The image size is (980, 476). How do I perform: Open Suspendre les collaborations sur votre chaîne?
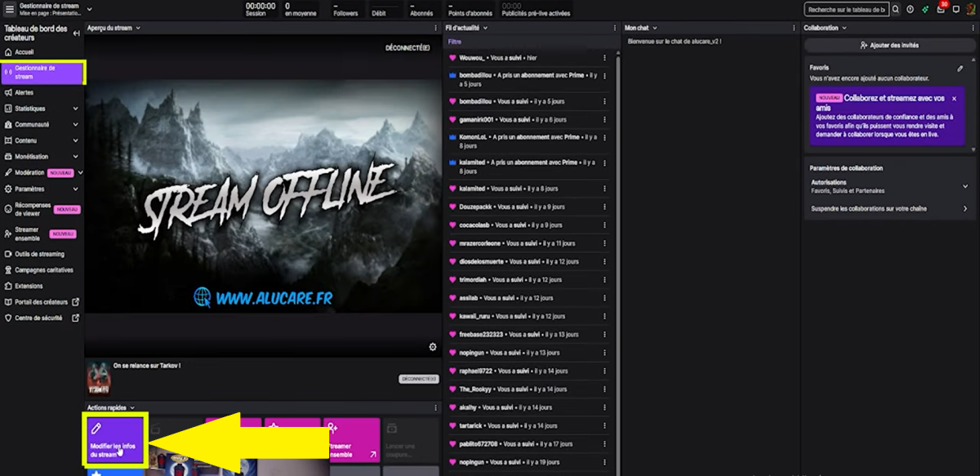(x=889, y=209)
